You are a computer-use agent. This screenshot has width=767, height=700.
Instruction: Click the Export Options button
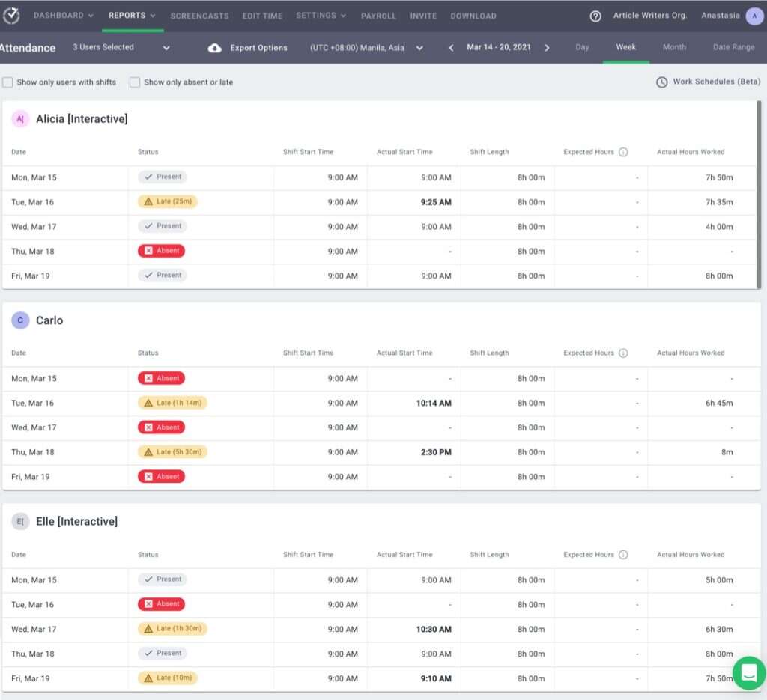[x=258, y=48]
